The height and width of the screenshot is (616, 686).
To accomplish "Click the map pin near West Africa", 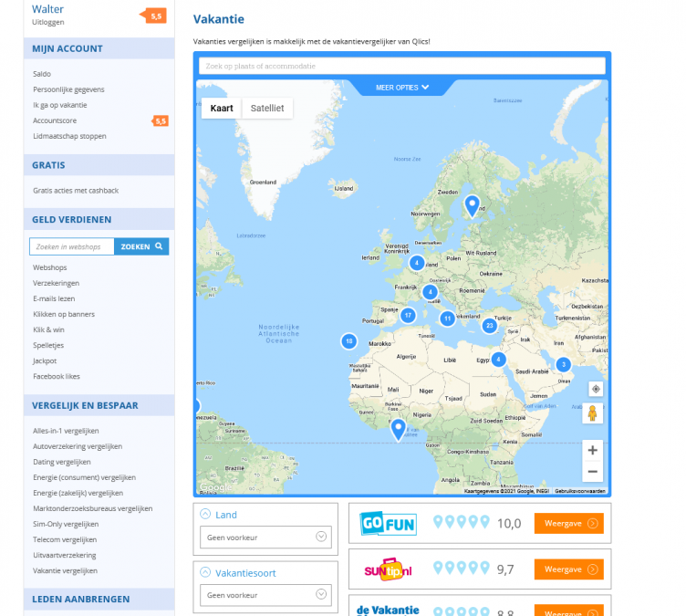I will (398, 428).
